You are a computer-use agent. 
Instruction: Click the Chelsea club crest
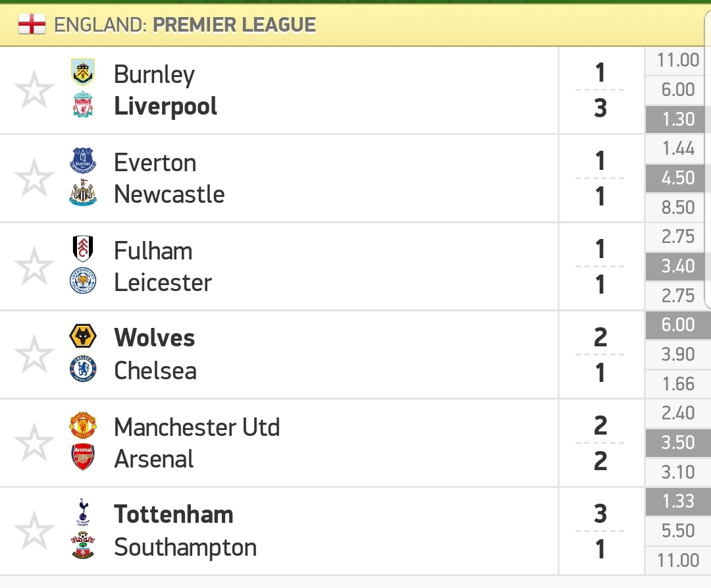[83, 369]
